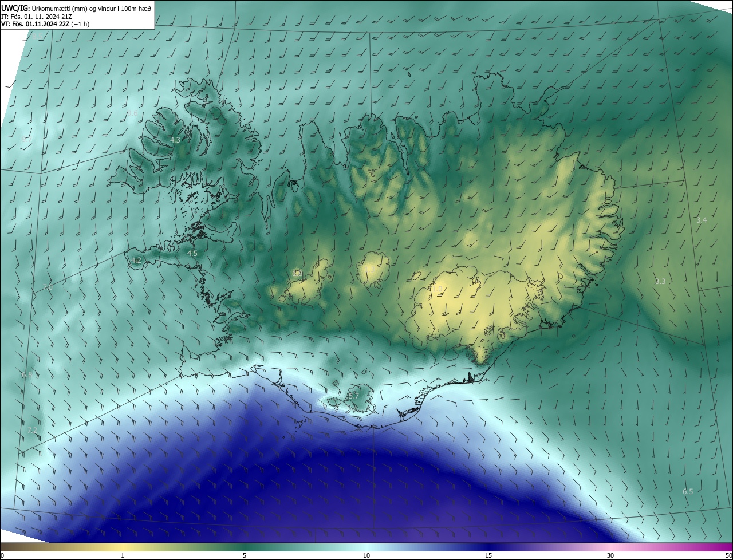Click the 6.5 value label on the map
733x560 pixels.
pos(688,491)
